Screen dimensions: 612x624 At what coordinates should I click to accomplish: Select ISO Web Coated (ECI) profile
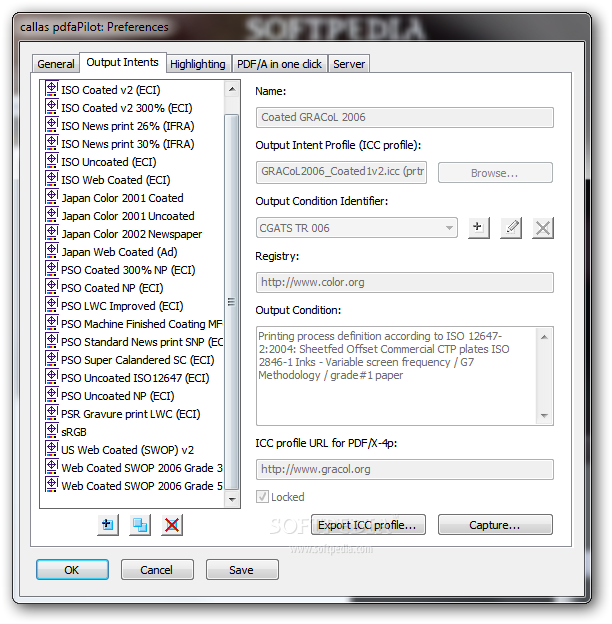[x=115, y=180]
